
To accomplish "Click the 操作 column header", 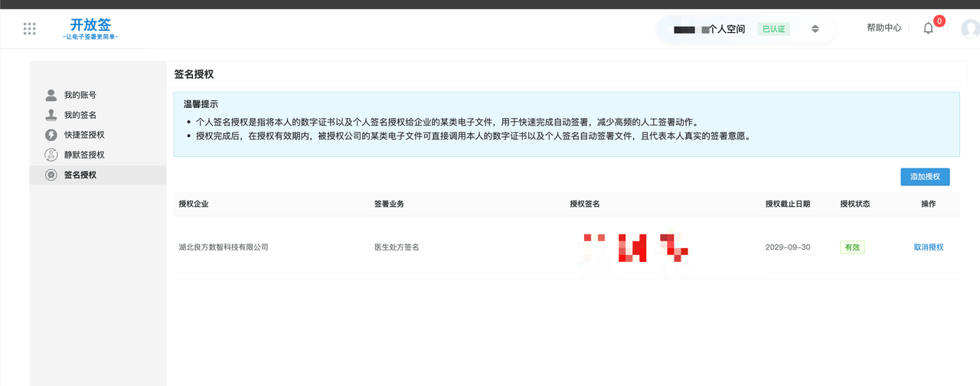I will coord(929,204).
